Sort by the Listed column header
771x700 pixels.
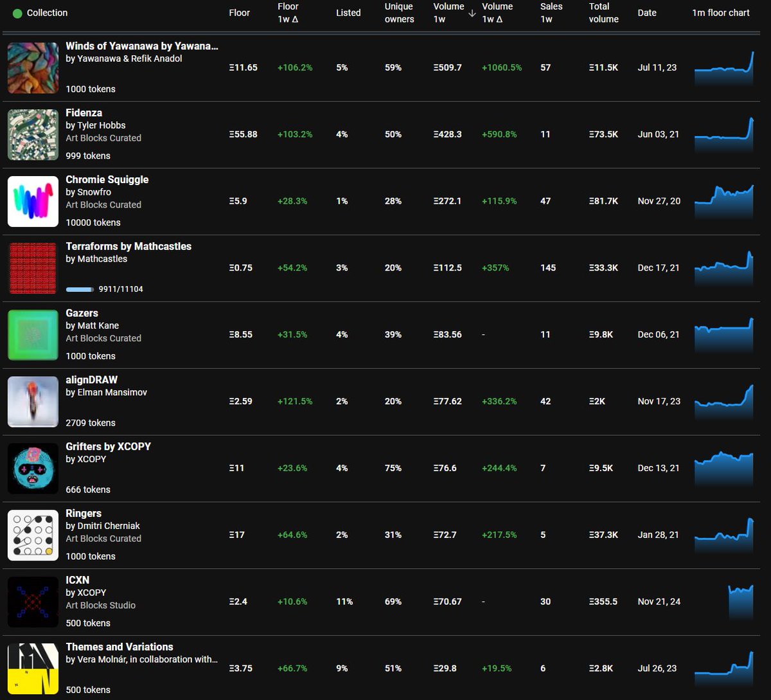348,13
